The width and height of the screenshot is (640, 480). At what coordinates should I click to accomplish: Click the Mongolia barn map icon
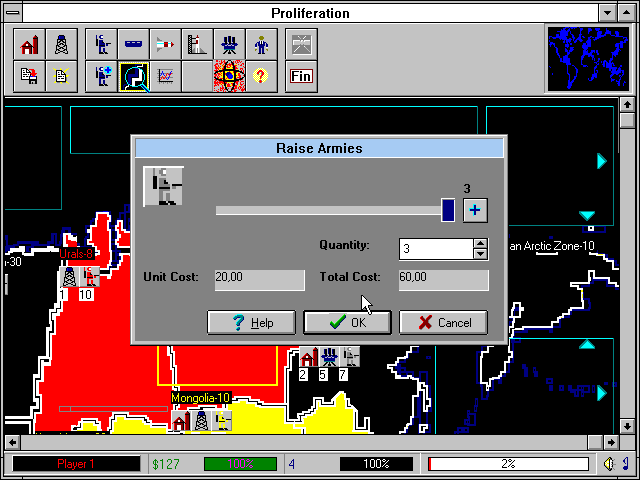pos(181,420)
